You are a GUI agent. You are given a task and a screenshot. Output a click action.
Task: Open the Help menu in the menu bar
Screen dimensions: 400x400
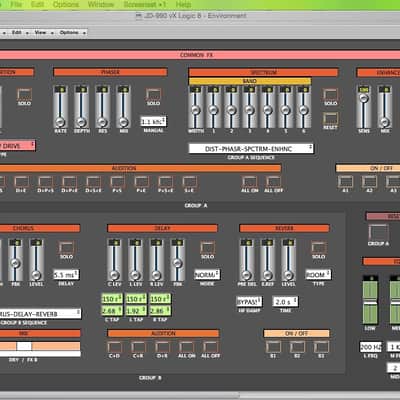[183, 4]
